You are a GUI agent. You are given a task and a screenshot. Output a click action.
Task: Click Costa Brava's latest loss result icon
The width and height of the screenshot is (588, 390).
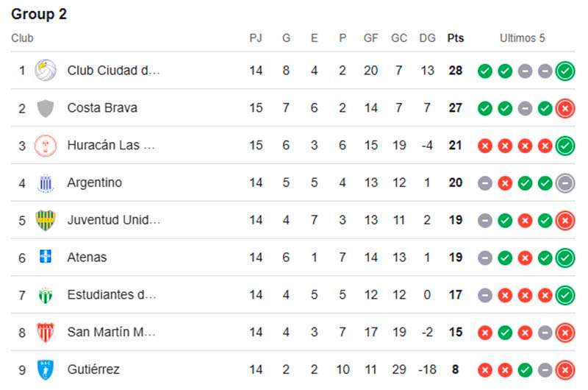click(564, 108)
